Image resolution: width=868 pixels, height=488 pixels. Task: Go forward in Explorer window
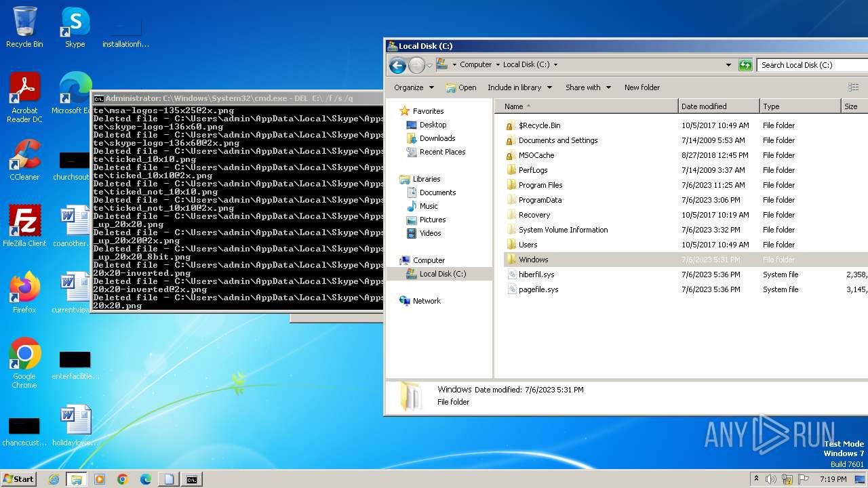[416, 65]
